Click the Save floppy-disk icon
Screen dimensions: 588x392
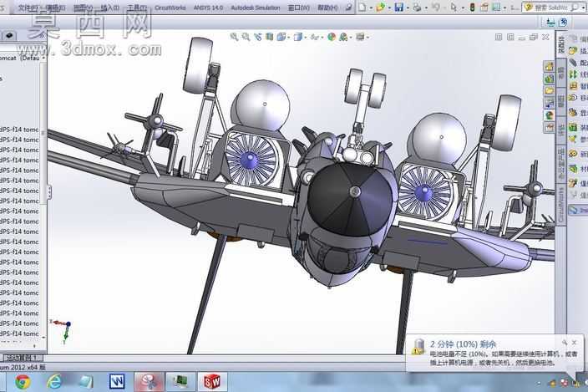point(399,7)
